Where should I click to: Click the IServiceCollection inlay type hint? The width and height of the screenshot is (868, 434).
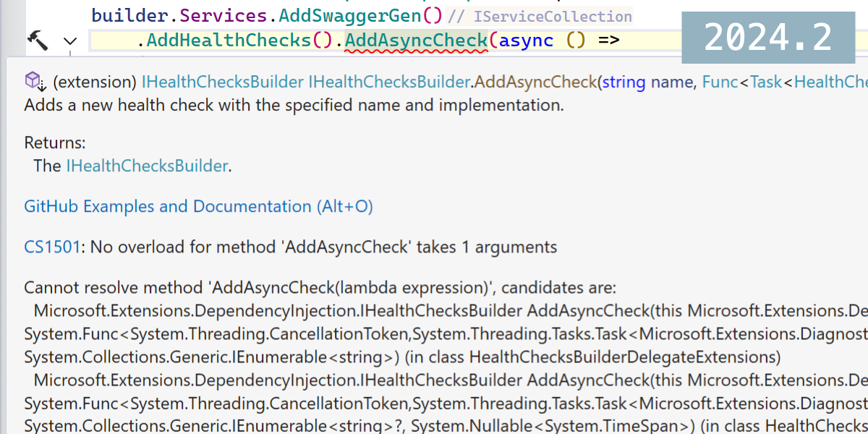point(553,16)
